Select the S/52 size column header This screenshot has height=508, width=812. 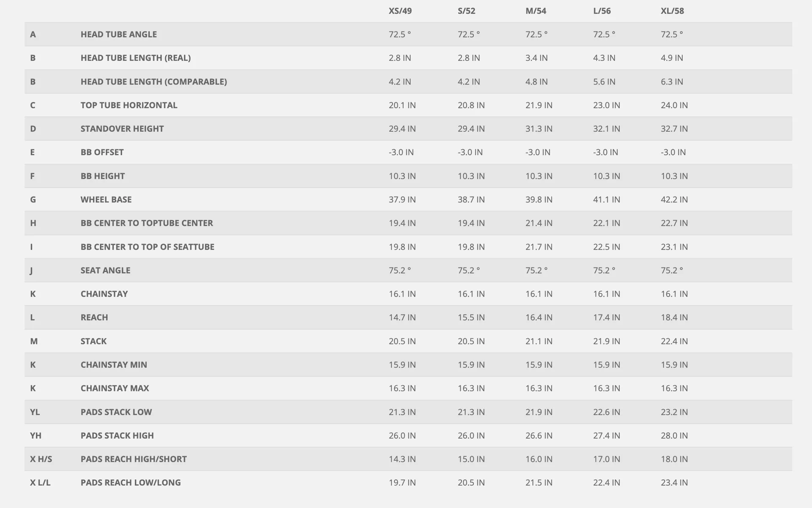click(466, 11)
